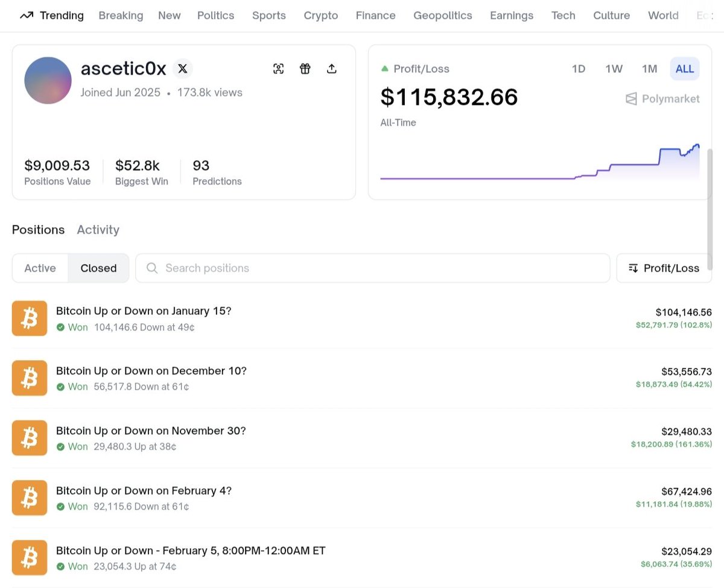This screenshot has width=724, height=588.
Task: Click green Won checkmark for January 15
Action: coord(60,327)
